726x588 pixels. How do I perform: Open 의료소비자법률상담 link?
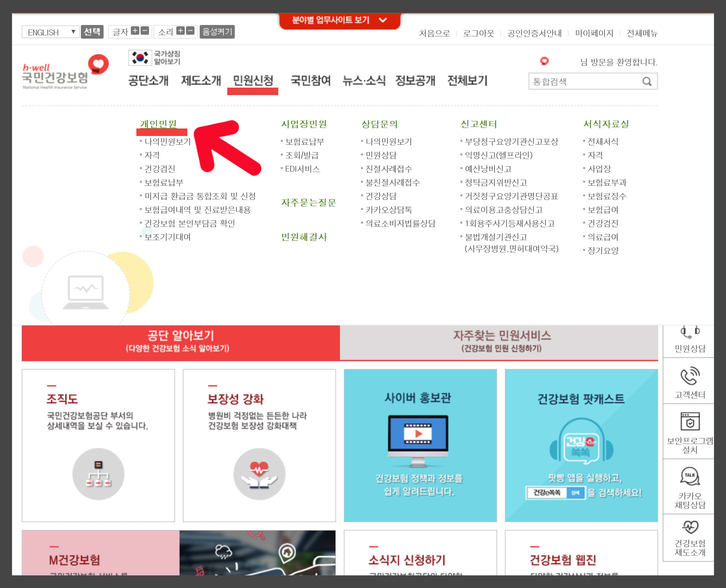pyautogui.click(x=400, y=223)
